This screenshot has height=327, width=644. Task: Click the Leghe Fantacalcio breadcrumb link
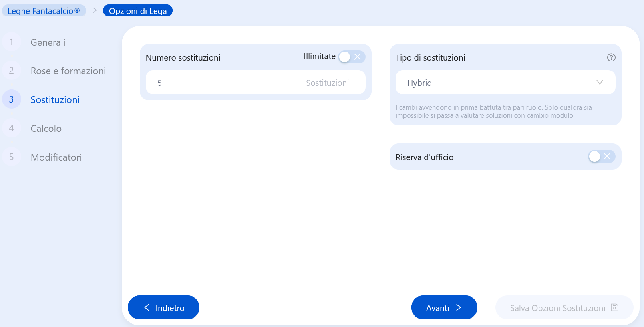44,11
